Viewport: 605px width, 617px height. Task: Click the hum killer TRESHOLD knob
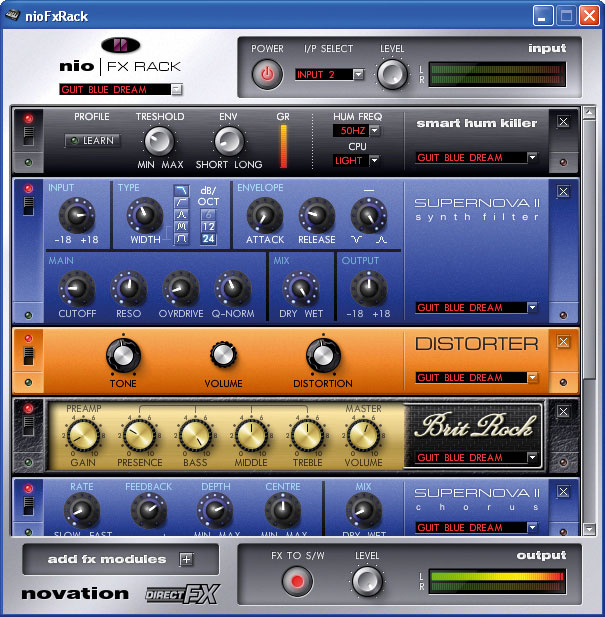coord(159,141)
